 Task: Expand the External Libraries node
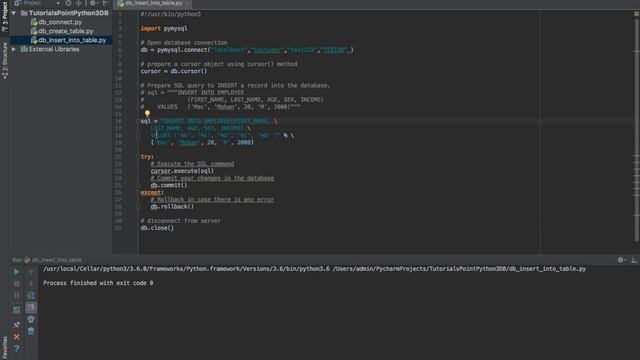click(x=14, y=49)
